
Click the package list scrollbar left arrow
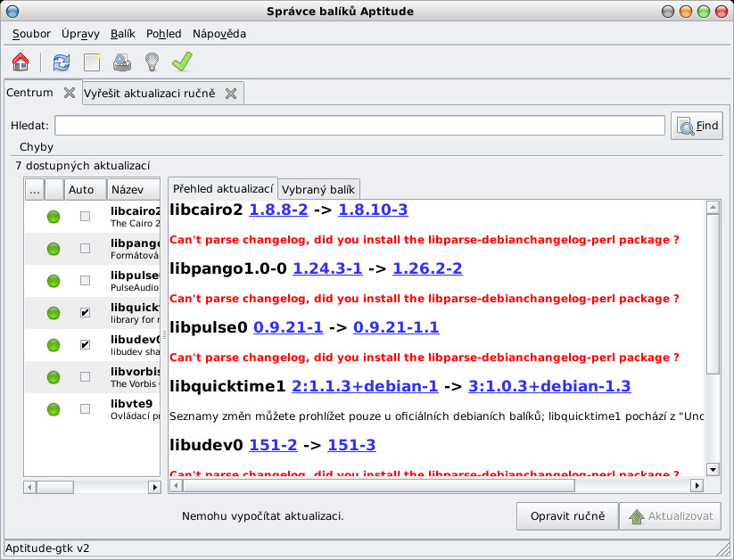tap(30, 488)
